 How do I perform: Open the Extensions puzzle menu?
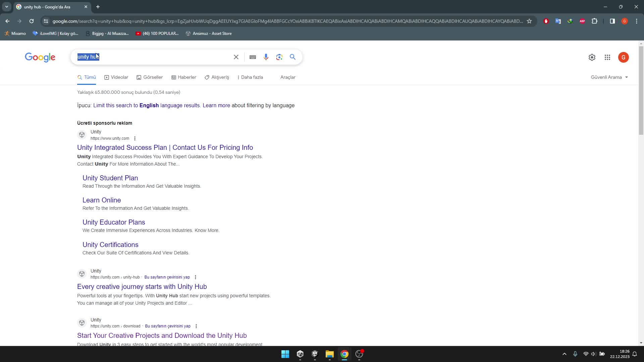595,21
